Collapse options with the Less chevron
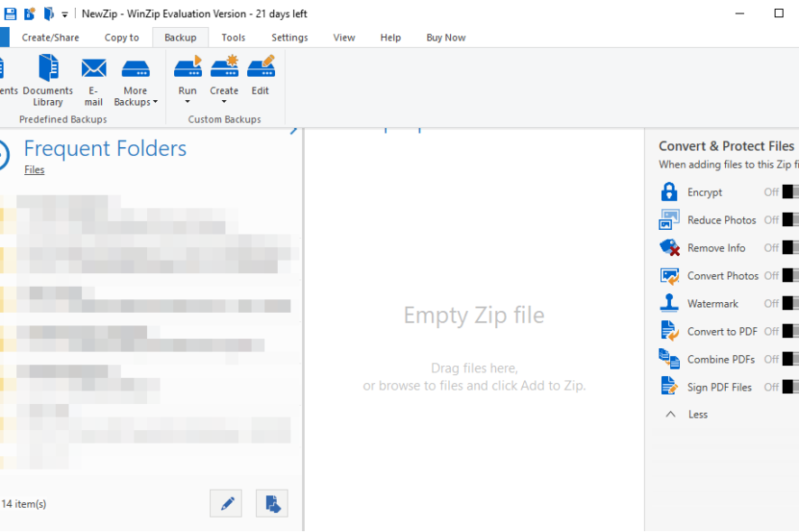Viewport: 799px width, 532px height. (x=671, y=414)
